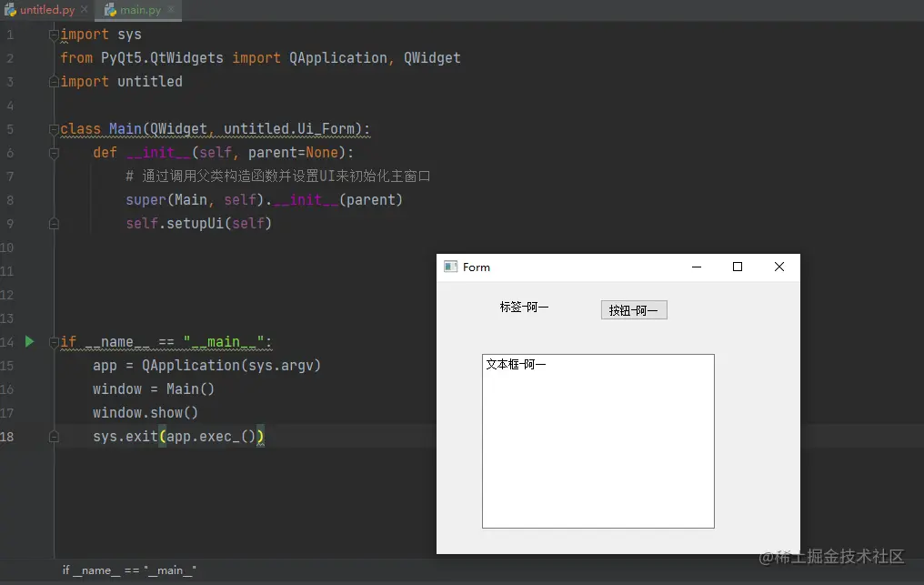
Task: Click the fold end marker at line 3
Action: click(54, 82)
